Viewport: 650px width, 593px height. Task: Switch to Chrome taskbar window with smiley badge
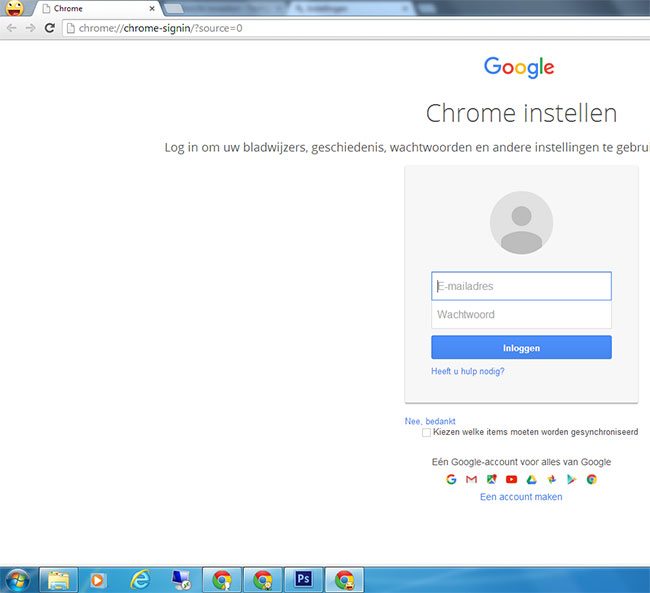pyautogui.click(x=344, y=580)
